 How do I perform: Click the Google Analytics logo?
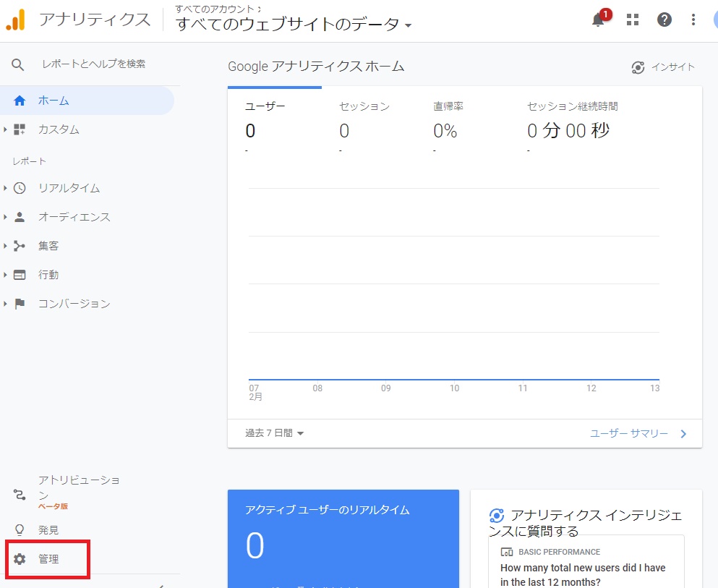[x=16, y=20]
